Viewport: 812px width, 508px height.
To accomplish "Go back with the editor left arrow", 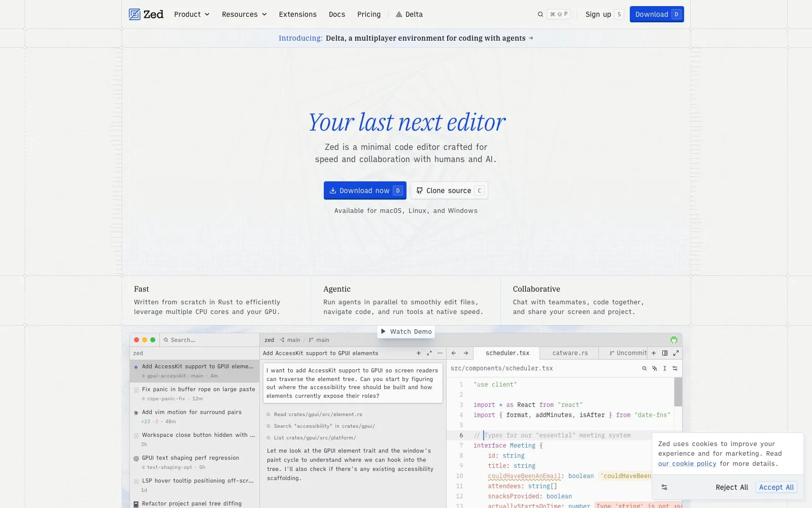I will pos(454,353).
